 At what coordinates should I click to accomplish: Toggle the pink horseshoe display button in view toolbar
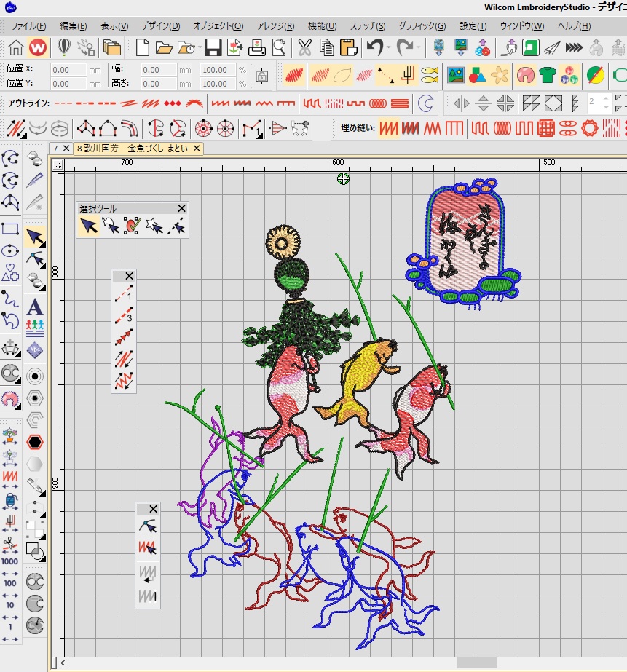pyautogui.click(x=525, y=76)
